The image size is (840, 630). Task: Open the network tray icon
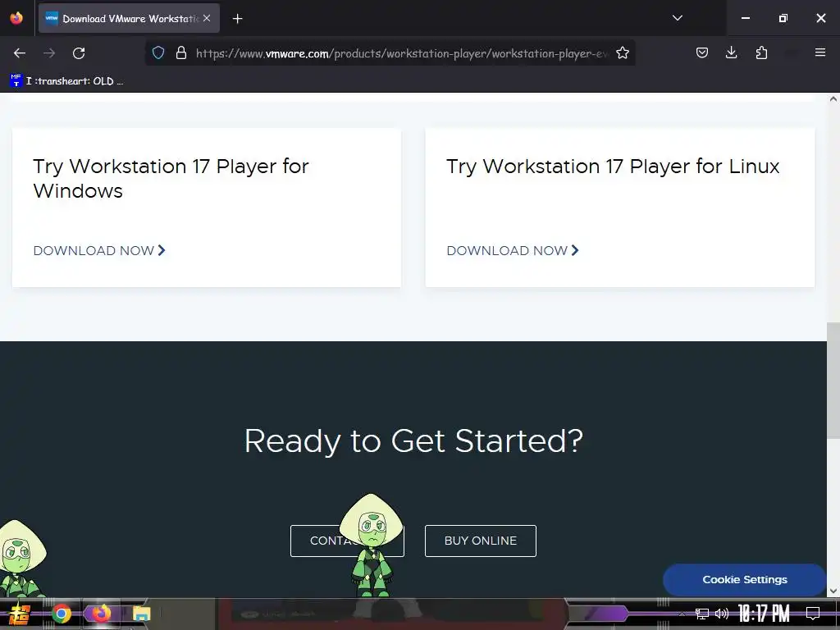702,614
